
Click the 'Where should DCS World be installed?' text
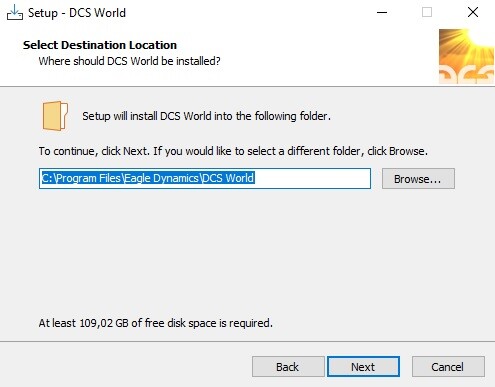pos(129,61)
